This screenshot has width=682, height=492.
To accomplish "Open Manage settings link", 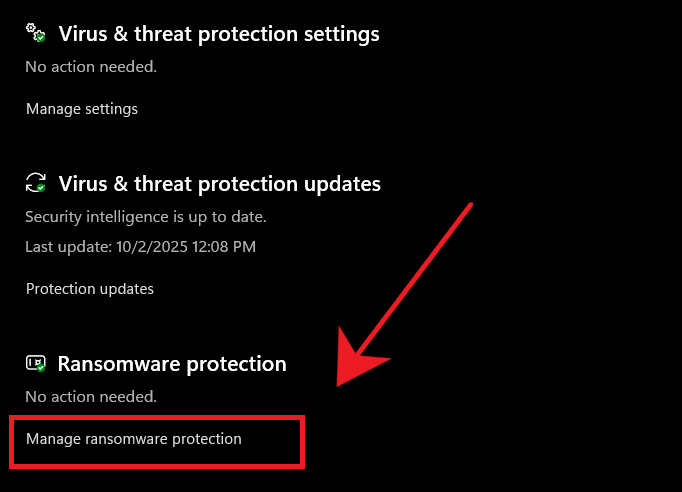I will click(x=82, y=108).
